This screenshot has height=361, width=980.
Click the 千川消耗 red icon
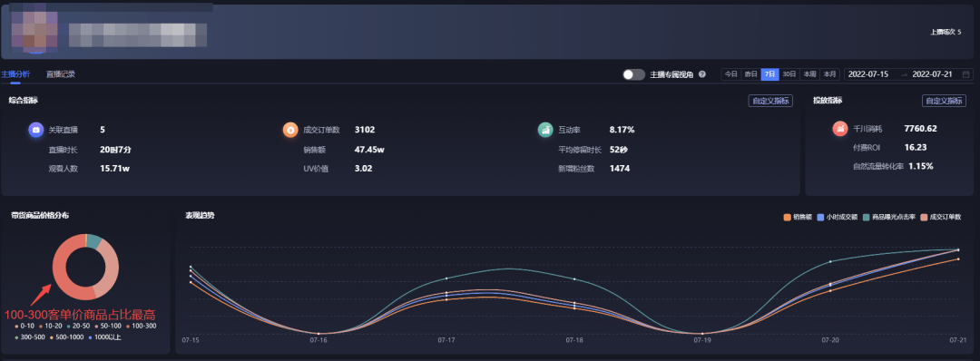[x=840, y=130]
